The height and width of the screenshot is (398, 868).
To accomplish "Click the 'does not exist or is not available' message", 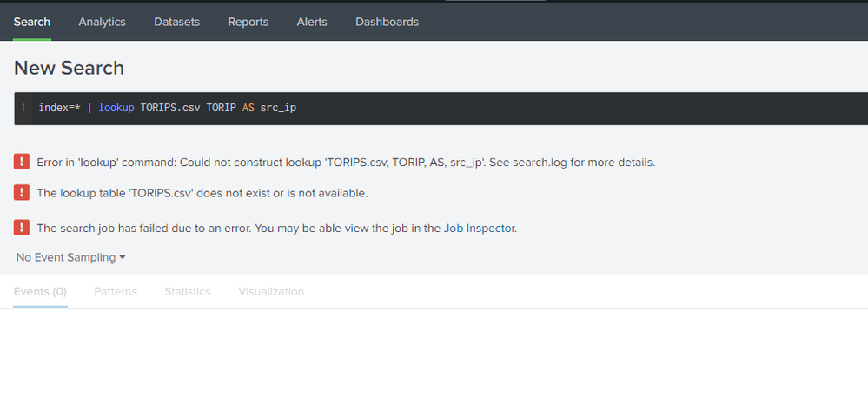I will click(202, 193).
